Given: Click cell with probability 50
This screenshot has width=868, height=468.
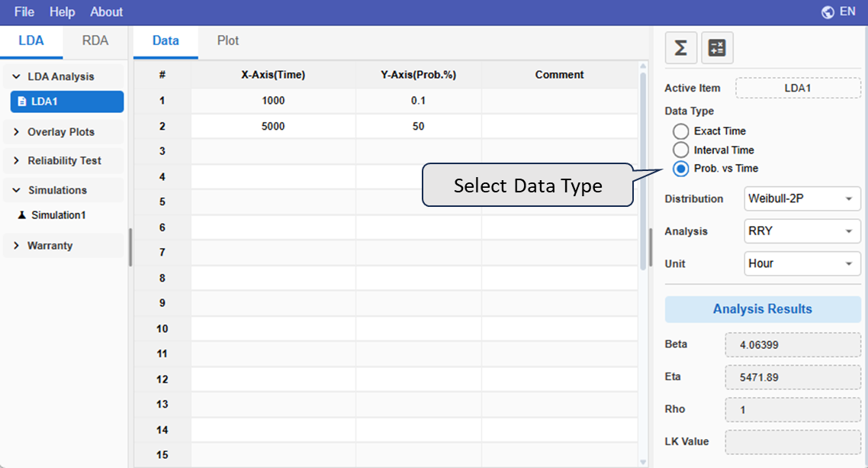Looking at the screenshot, I should [419, 126].
